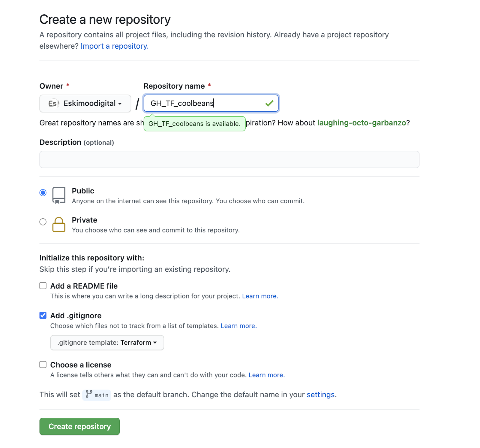
Task: Click the green checkmark in repository name field
Action: (269, 103)
